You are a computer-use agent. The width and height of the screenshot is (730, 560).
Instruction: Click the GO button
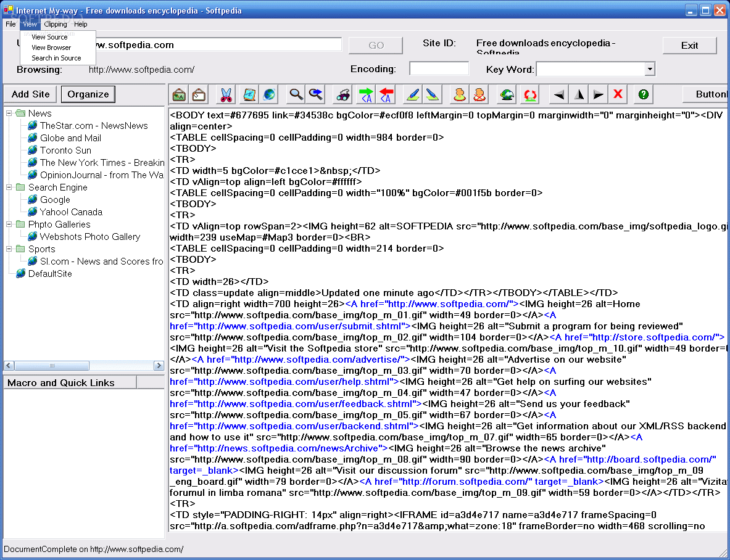[376, 45]
